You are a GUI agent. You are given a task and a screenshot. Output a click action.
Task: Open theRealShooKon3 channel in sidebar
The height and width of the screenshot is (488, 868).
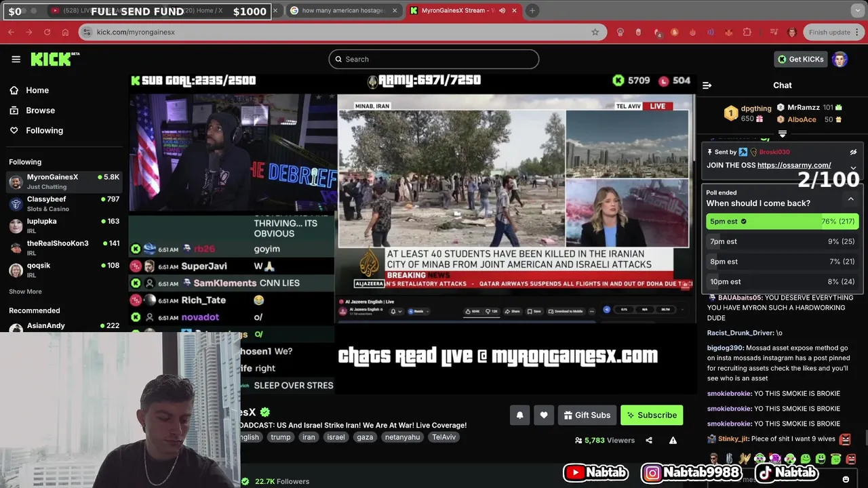pos(64,247)
